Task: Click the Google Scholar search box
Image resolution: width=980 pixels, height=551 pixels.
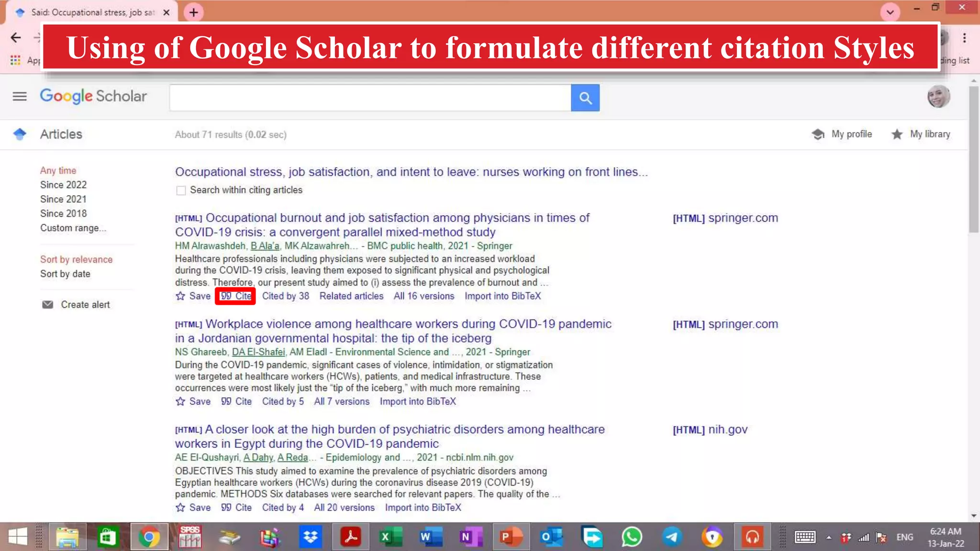Action: [370, 98]
